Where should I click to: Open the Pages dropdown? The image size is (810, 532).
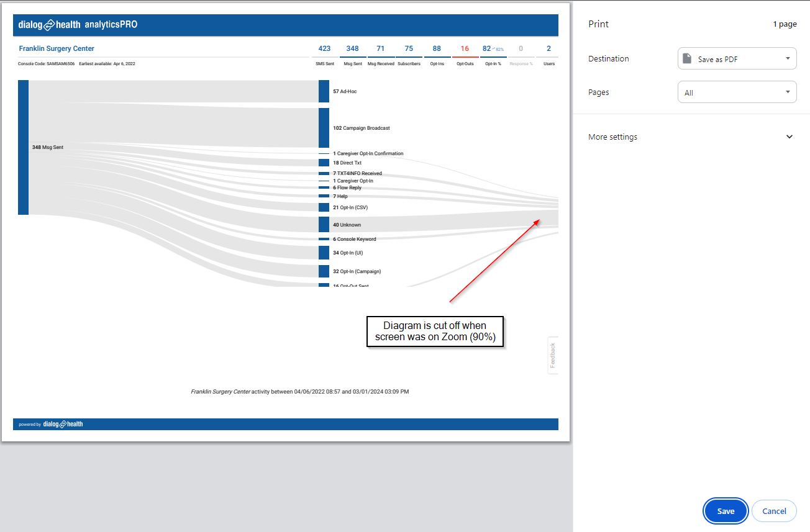point(737,92)
